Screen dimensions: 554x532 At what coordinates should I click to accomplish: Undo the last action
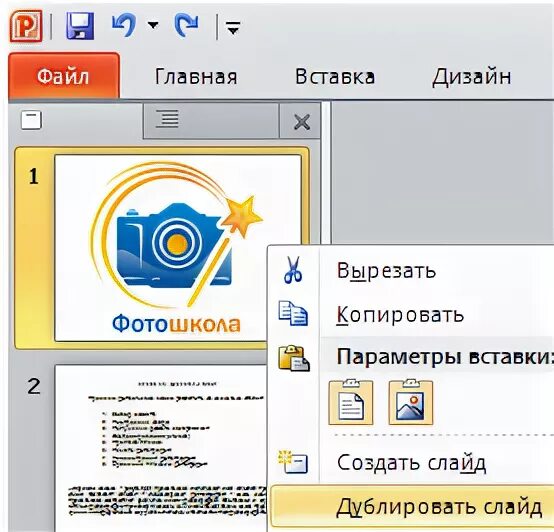pos(124,26)
